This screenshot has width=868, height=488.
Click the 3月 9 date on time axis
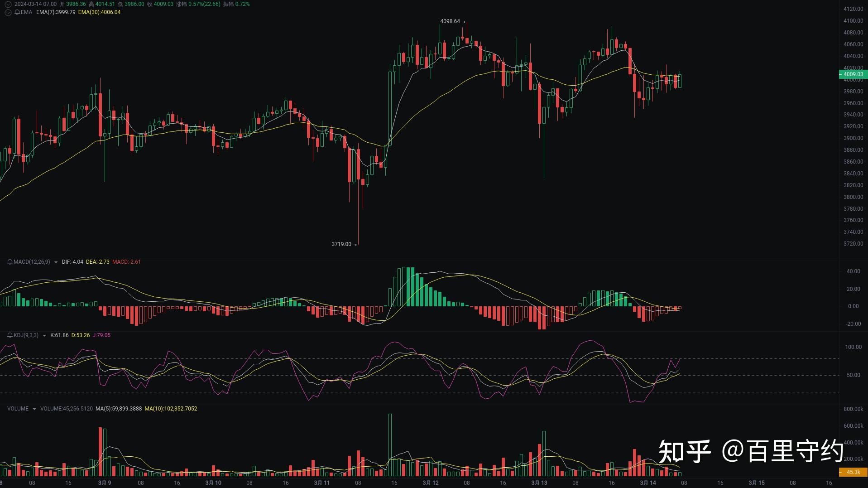105,483
